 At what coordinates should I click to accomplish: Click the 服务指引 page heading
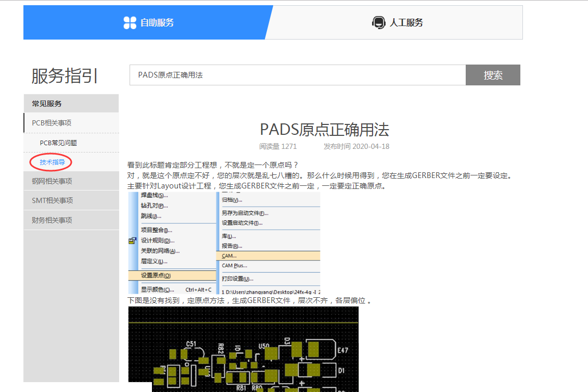pos(64,76)
